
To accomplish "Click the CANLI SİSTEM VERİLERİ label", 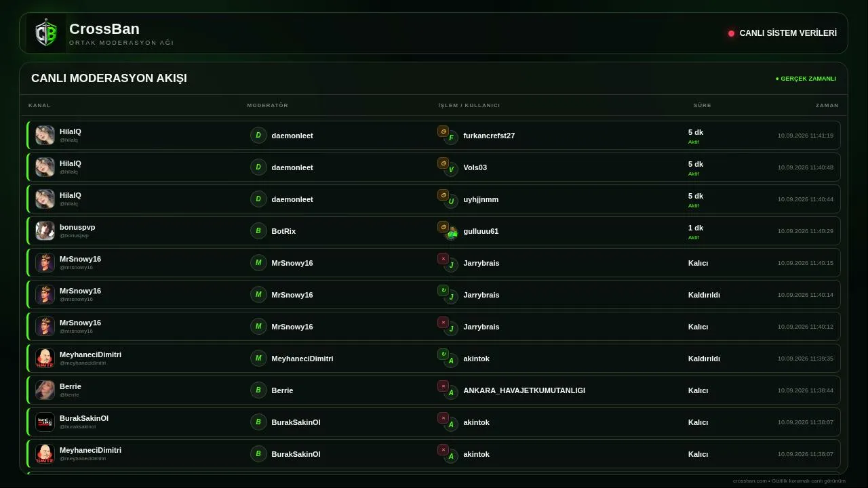I will coord(788,33).
